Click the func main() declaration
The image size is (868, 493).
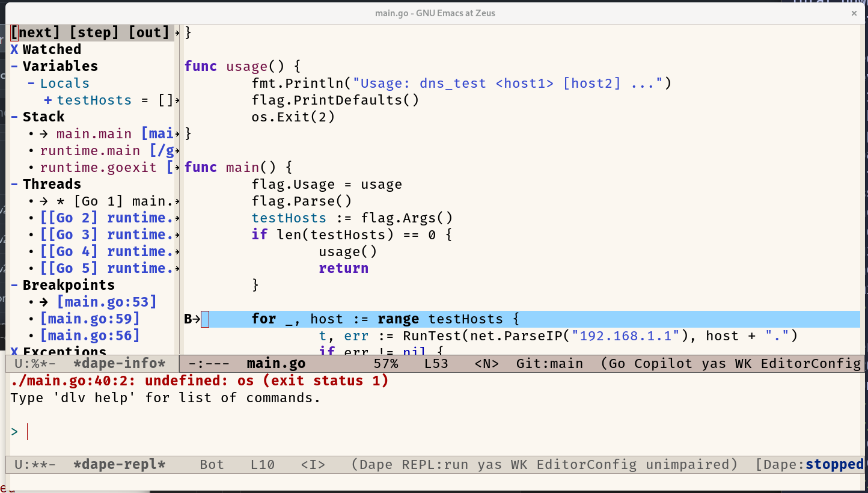238,167
